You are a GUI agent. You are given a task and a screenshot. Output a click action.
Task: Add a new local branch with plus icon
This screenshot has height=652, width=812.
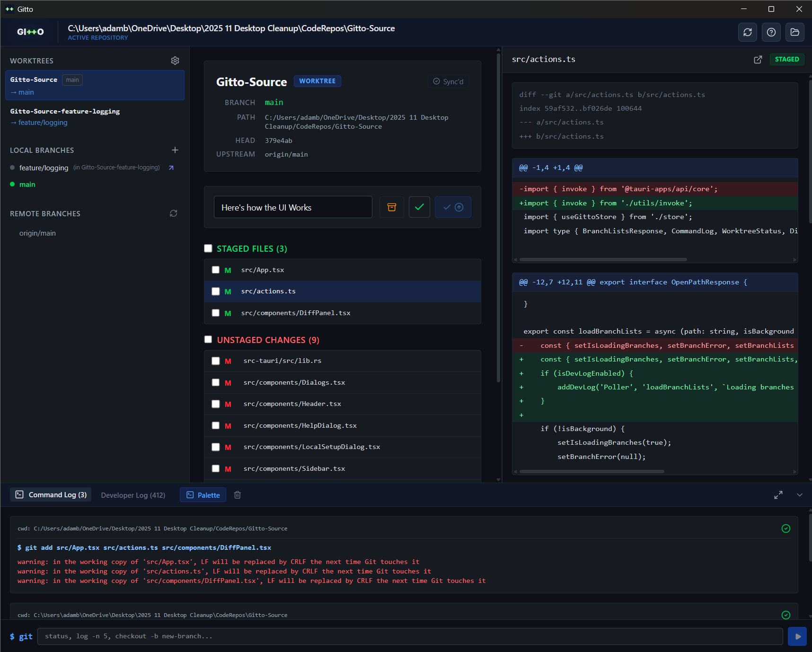click(175, 150)
